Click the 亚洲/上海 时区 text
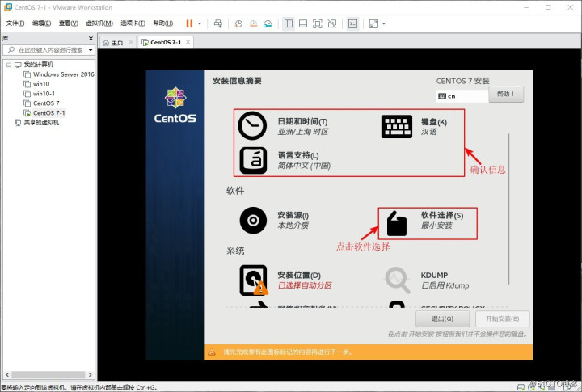 pos(303,132)
